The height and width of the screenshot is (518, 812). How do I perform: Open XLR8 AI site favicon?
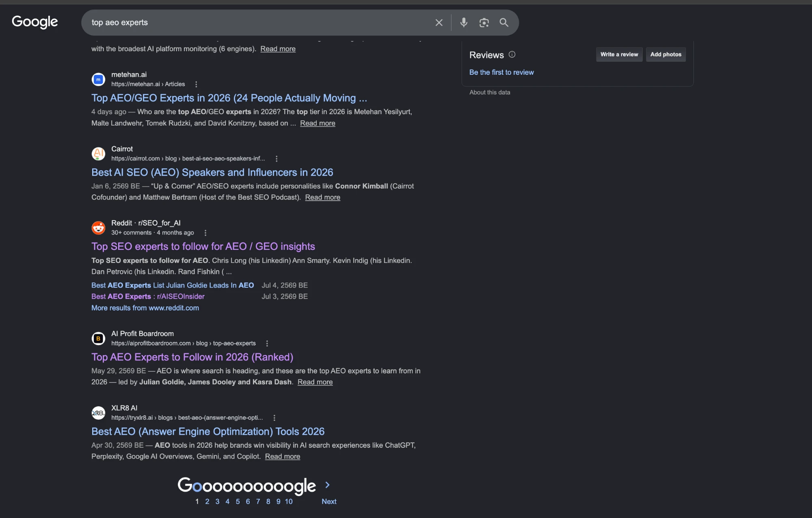click(98, 413)
